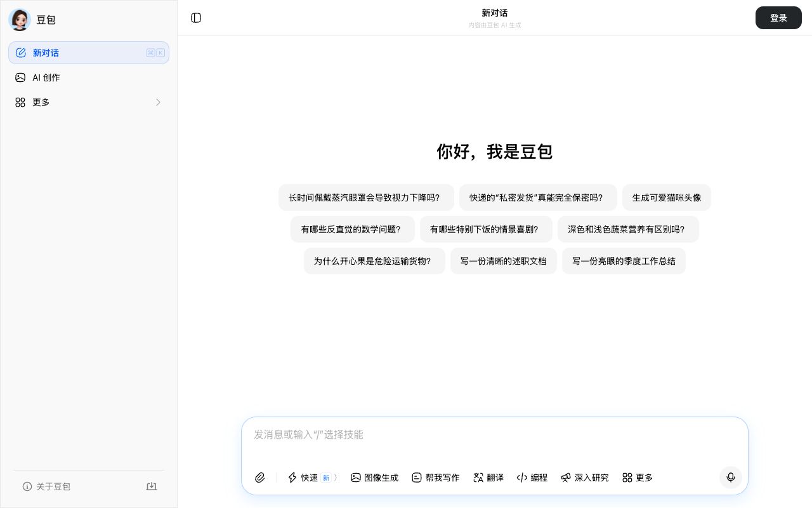Select the 帮我写作 writing helper
Screen dimensions: 812x508
[436, 478]
